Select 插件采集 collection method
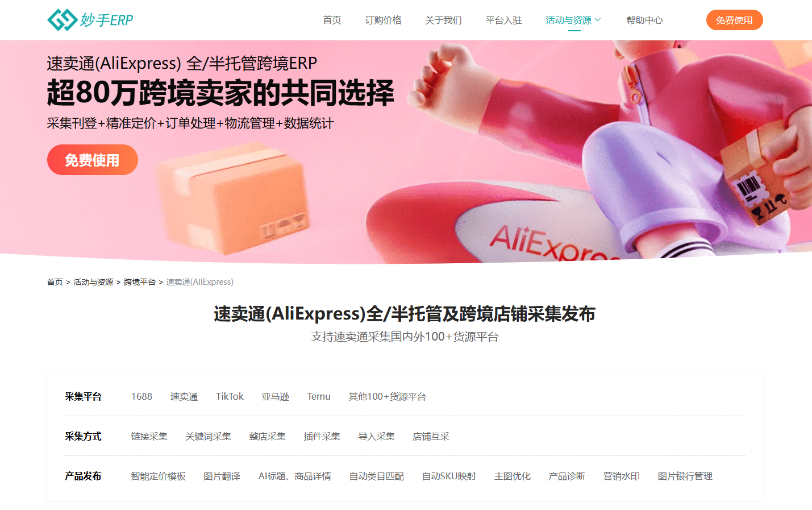This screenshot has width=812, height=510. [322, 436]
